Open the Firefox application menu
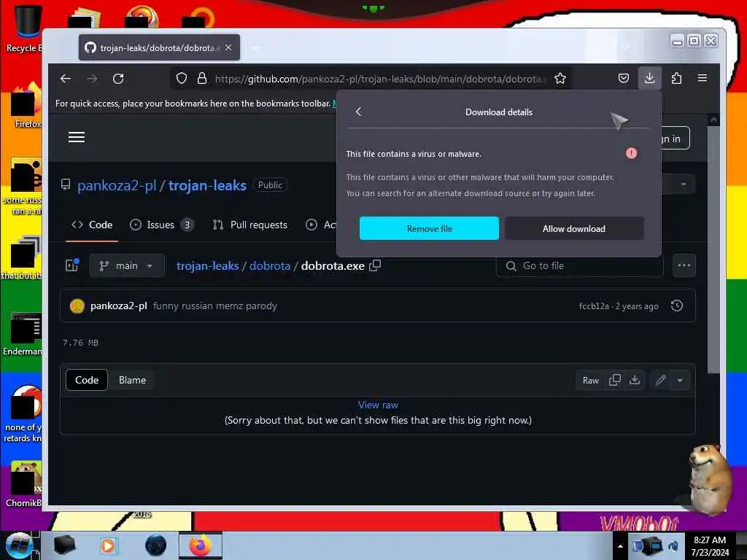The height and width of the screenshot is (560, 747). coord(703,78)
